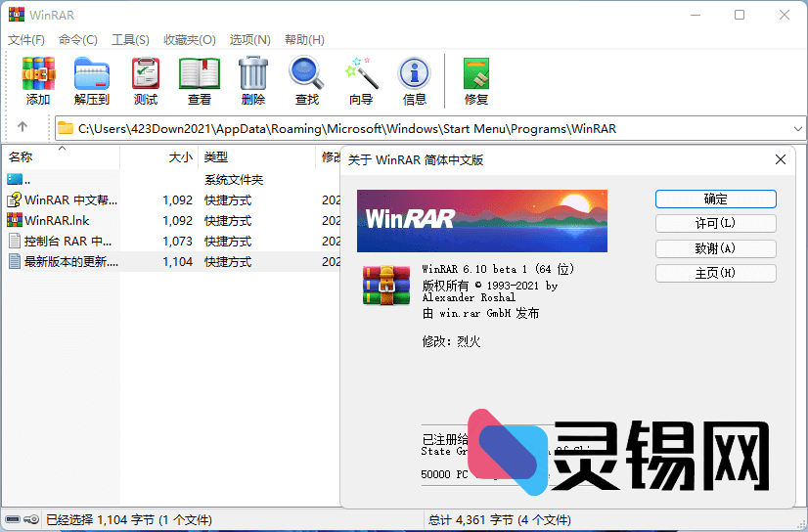Click the 致谢(A) acknowledgments button

click(x=716, y=248)
